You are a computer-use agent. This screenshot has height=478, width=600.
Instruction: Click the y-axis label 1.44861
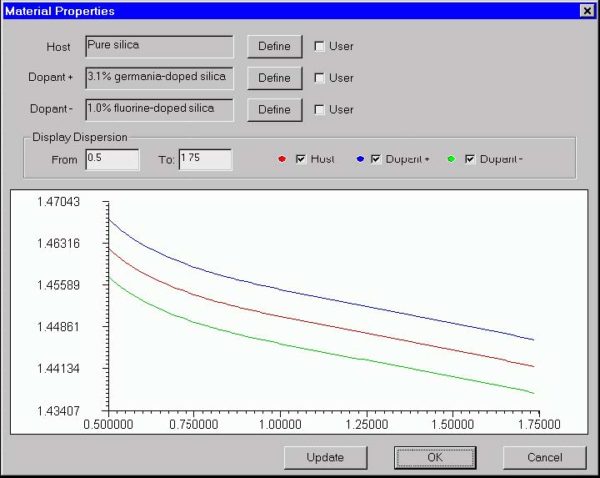[x=58, y=327]
